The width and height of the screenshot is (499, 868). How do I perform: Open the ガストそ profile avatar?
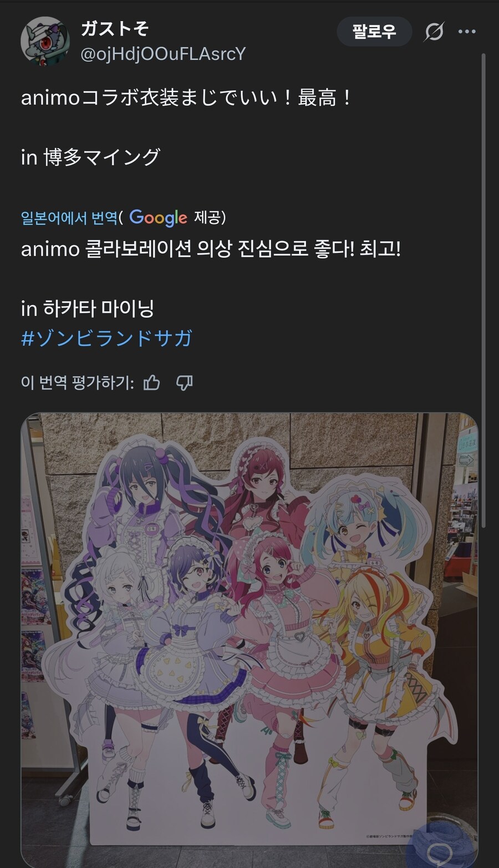45,41
